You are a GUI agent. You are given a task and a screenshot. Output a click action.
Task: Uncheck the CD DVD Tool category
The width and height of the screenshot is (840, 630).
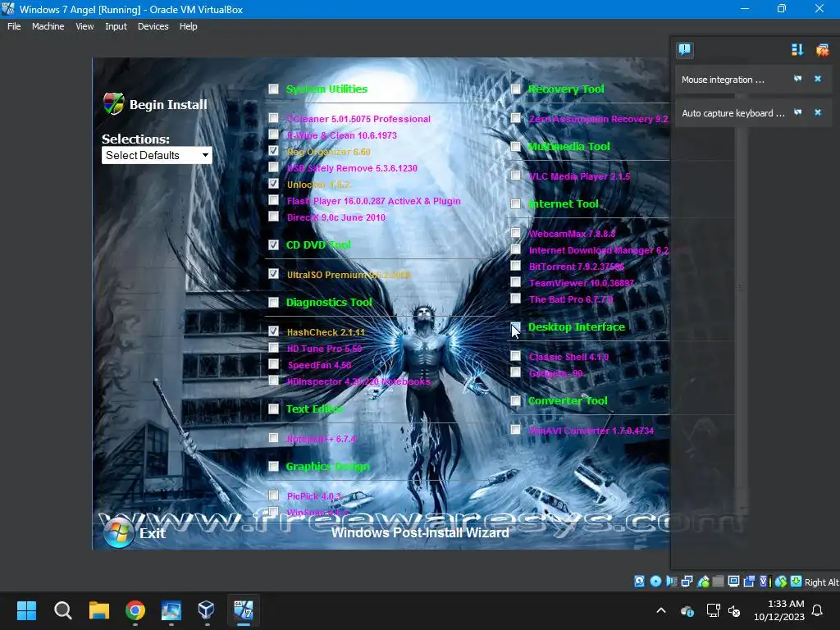click(273, 244)
